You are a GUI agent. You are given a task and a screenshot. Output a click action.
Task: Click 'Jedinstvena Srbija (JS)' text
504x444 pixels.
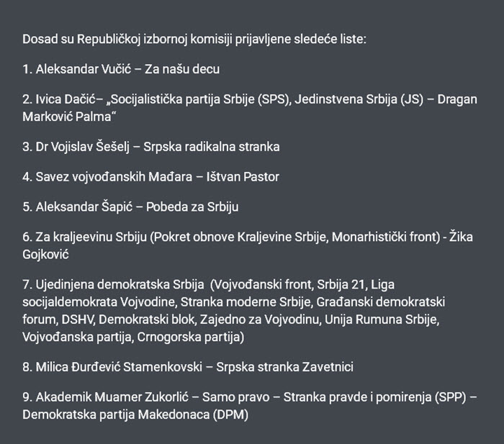pos(359,99)
